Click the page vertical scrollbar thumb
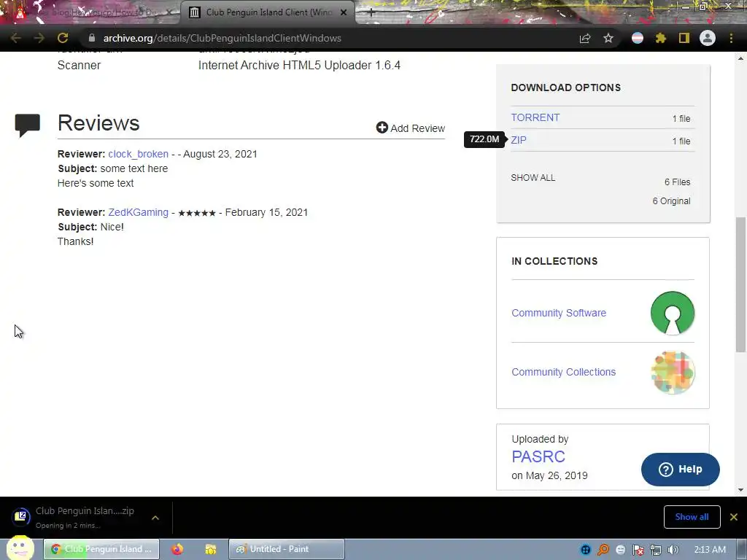The width and height of the screenshot is (747, 560). 740,285
